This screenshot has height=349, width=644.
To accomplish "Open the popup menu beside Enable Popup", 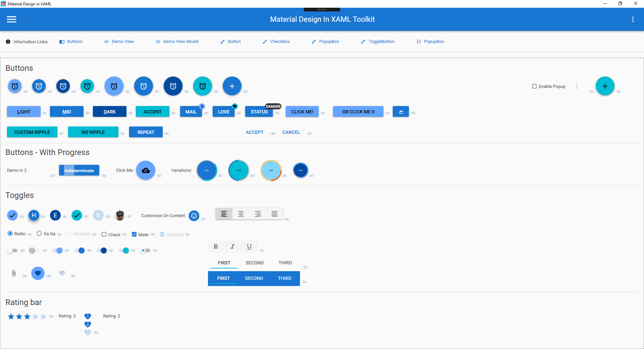I will point(577,86).
